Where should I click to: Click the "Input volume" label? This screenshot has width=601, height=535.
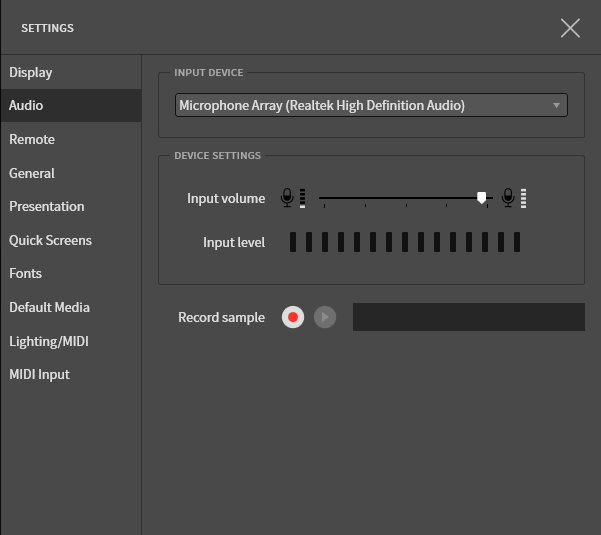(x=226, y=199)
